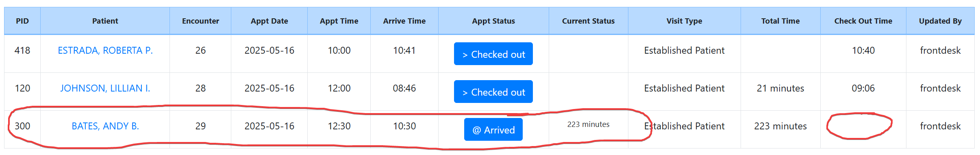Sort by the PID column header
Image resolution: width=980 pixels, height=155 pixels.
click(22, 21)
